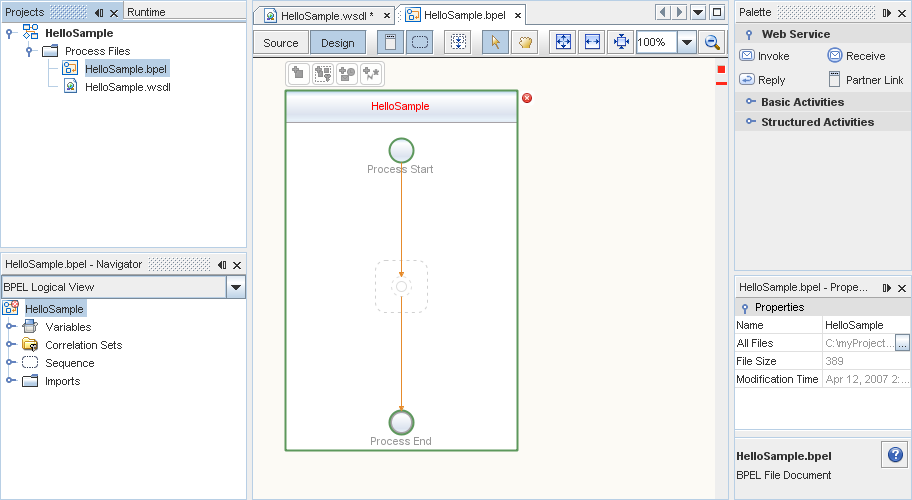Viewport: 912px width, 500px height.
Task: Select the Partner Link palette item
Action: click(865, 80)
